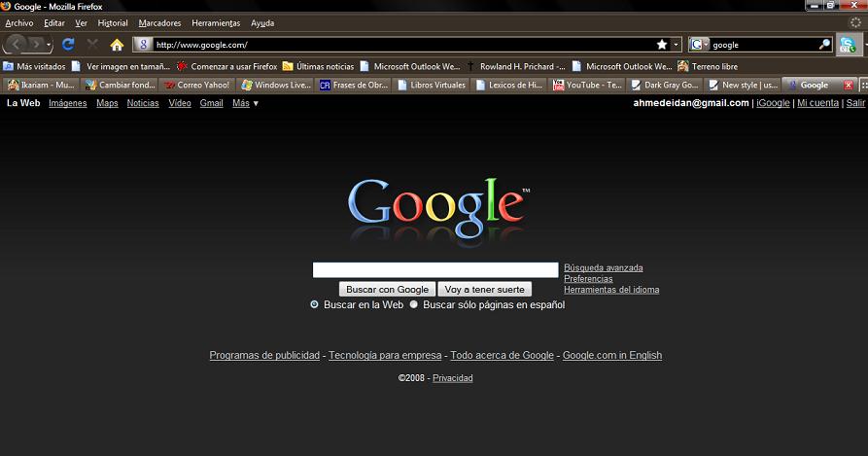Viewport: 868px width, 456px height.
Task: Open the Ver imagen en tamaño bookmark
Action: [122, 66]
